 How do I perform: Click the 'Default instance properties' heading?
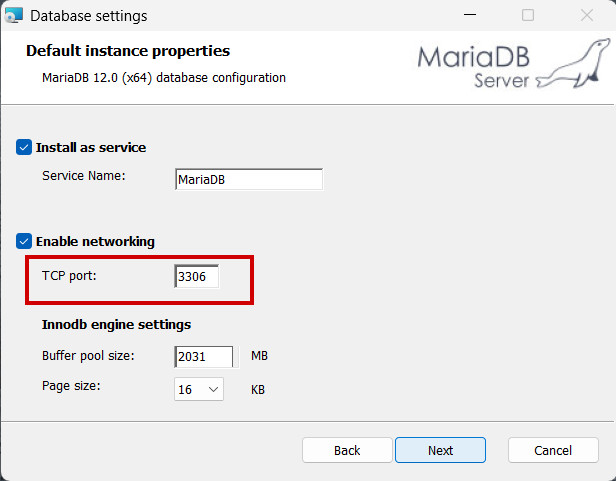tap(128, 51)
